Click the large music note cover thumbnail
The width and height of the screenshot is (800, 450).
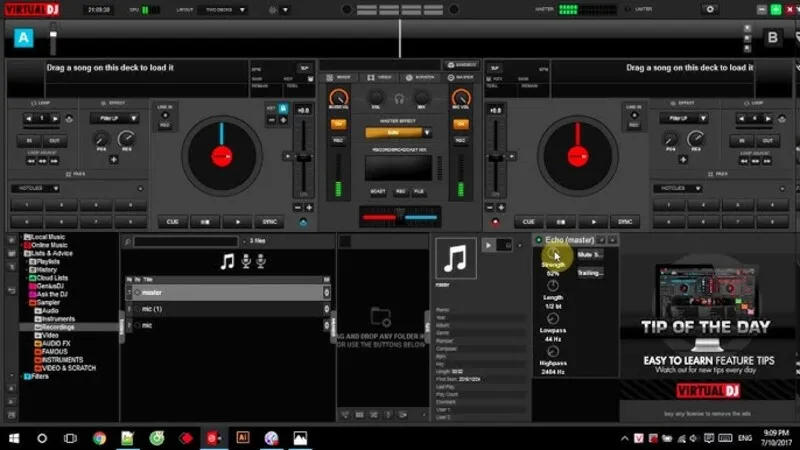tap(456, 258)
